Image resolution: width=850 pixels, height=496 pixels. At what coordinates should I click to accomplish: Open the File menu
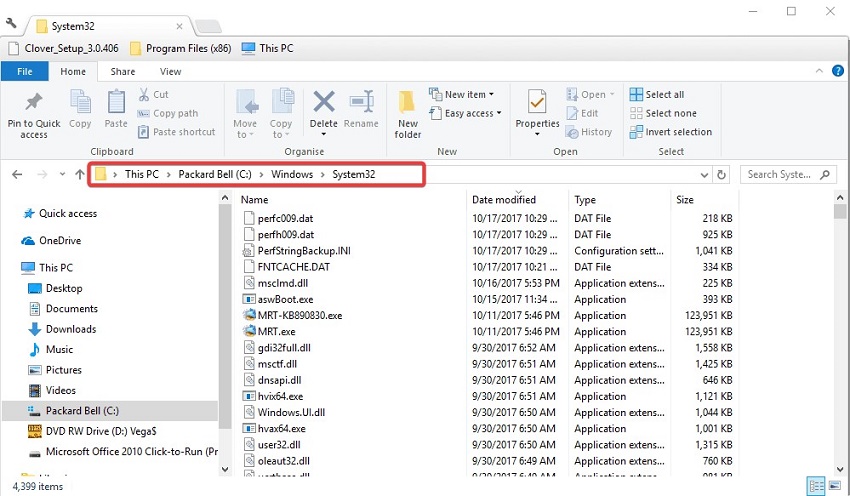tap(25, 72)
